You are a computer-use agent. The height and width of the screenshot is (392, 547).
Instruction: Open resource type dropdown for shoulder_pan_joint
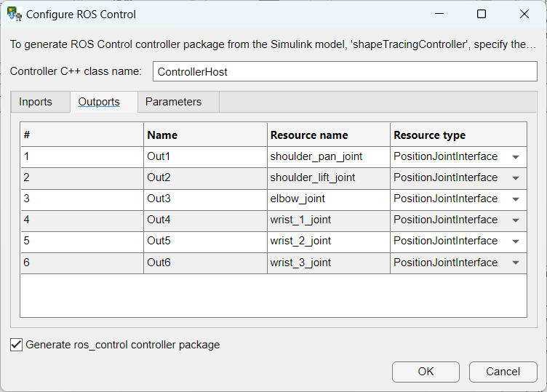point(515,157)
